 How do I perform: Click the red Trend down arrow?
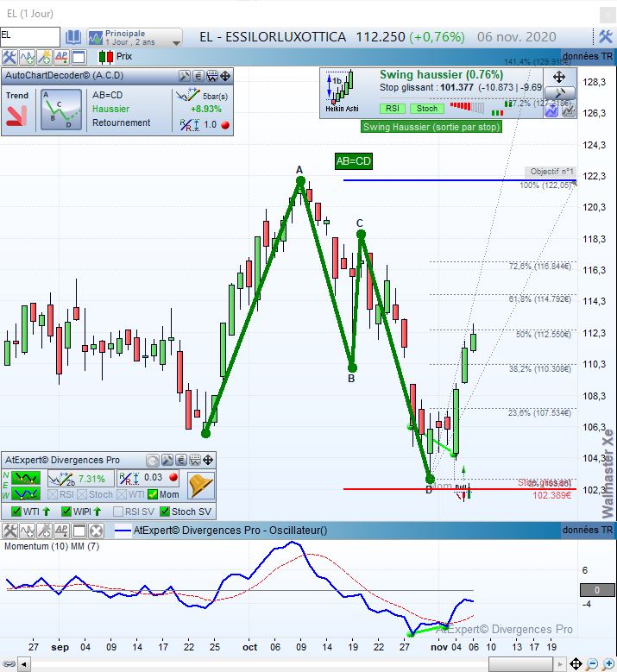(16, 116)
